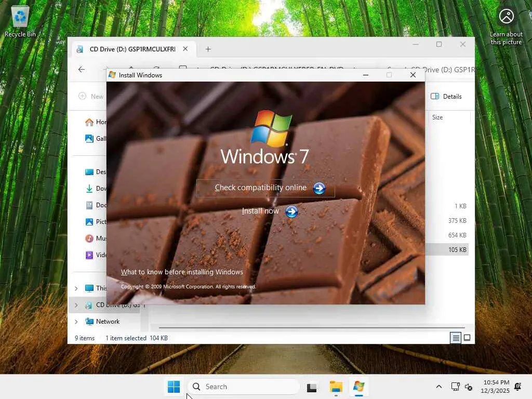
Task: Click the 375 KB file size cell
Action: [457, 220]
